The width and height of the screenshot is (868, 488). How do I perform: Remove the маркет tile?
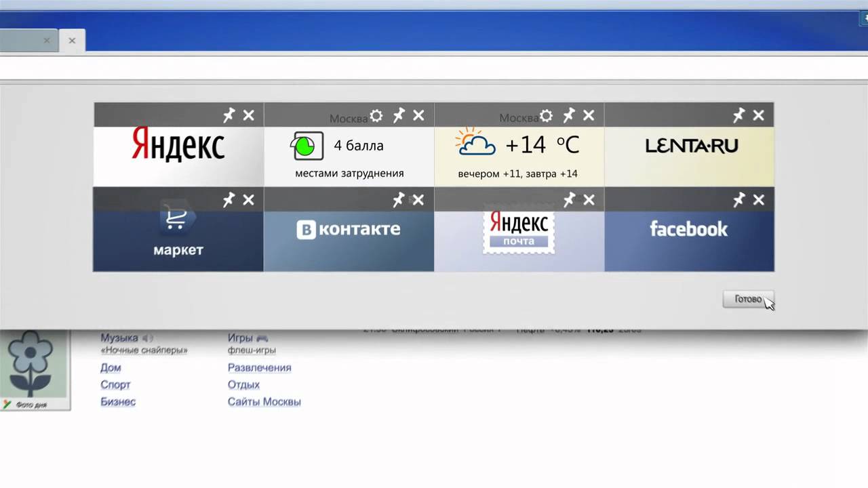coord(249,200)
